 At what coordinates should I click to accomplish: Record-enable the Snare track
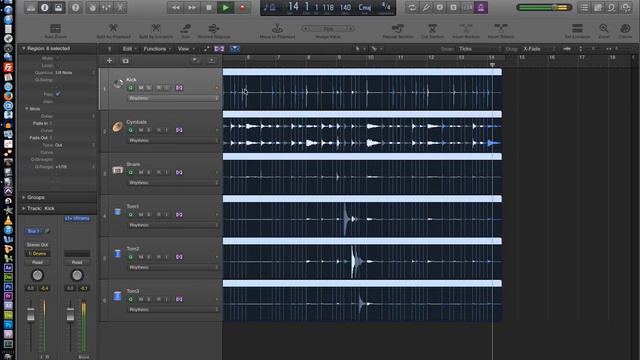click(x=158, y=173)
